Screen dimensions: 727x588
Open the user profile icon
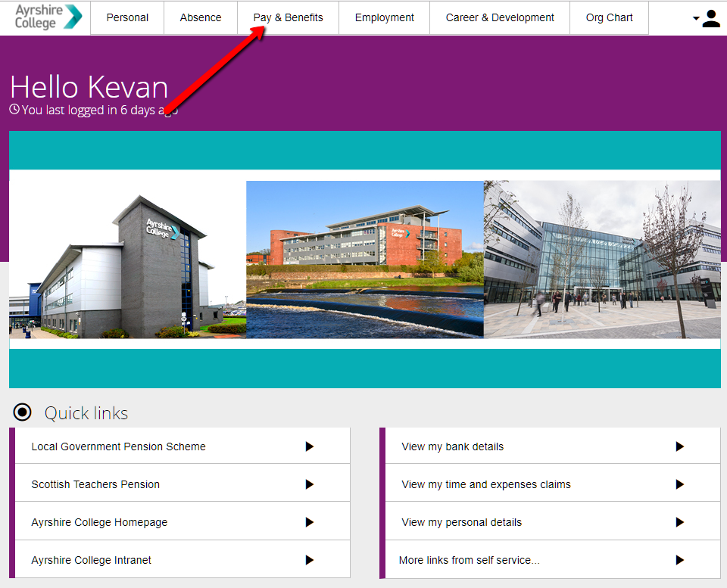pyautogui.click(x=711, y=18)
